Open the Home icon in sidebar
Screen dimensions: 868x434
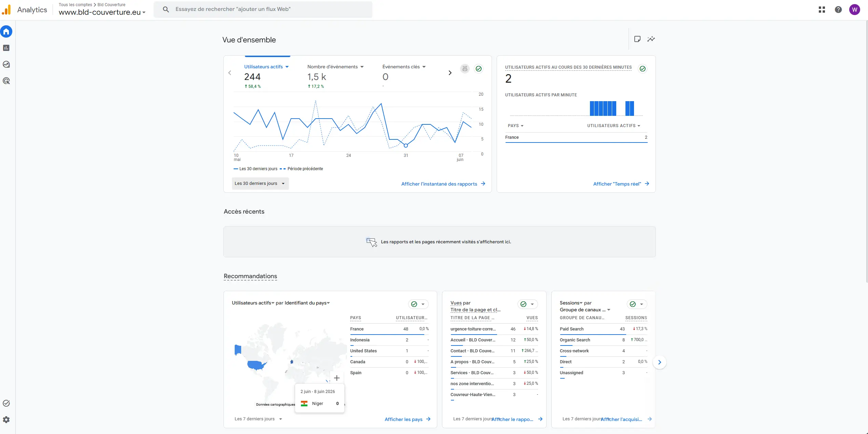[x=6, y=32]
